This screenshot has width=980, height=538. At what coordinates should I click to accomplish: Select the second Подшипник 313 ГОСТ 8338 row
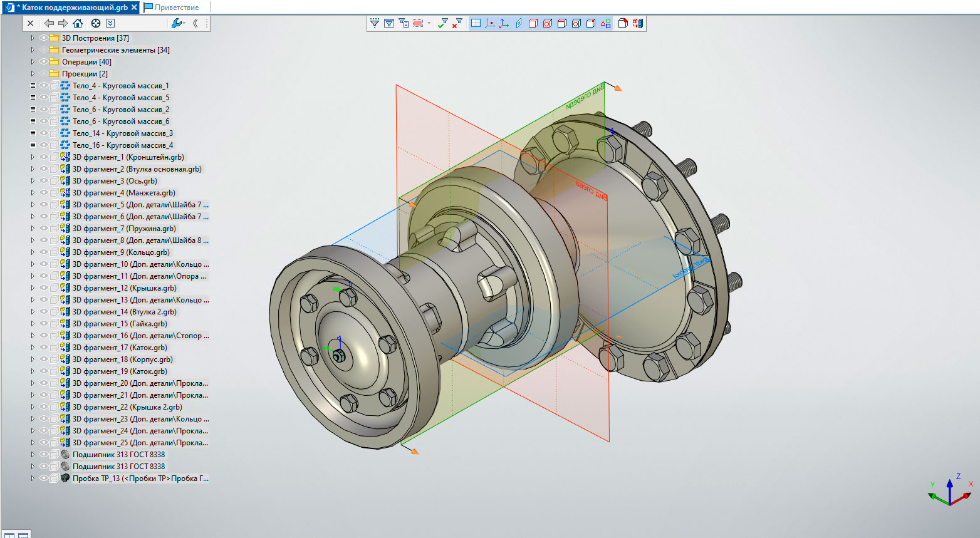pos(119,467)
